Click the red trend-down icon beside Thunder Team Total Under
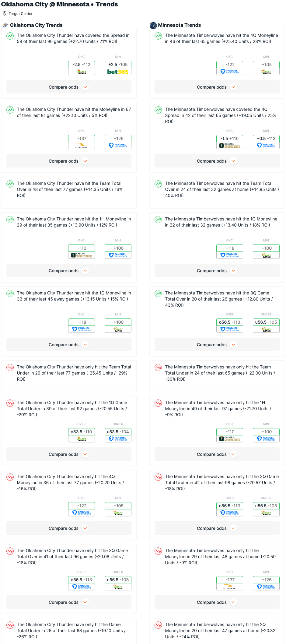Screen dimensions: 286x644 coord(10,368)
